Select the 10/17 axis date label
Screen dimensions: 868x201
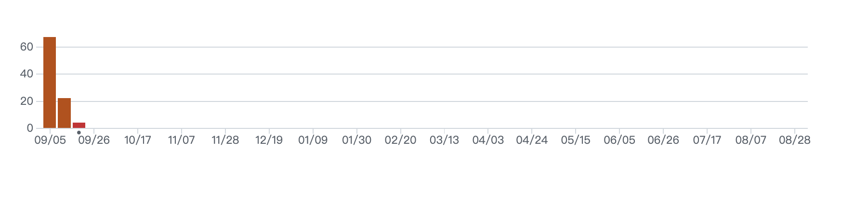(x=138, y=140)
